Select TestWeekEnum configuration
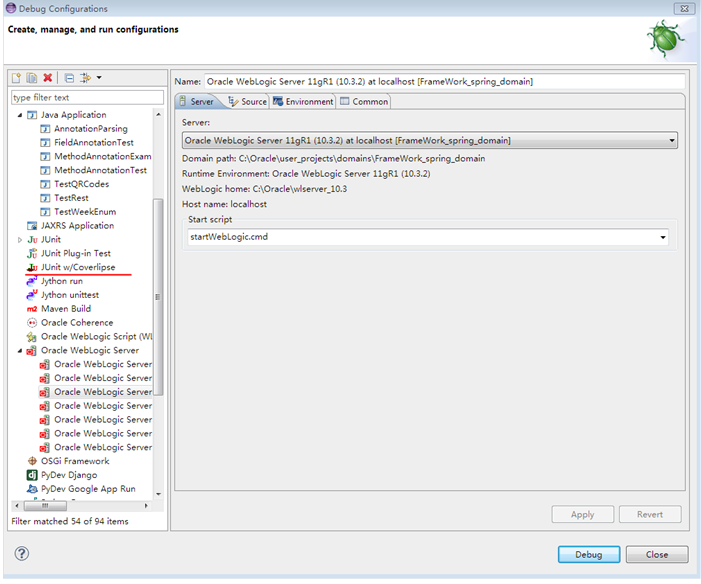 click(85, 212)
